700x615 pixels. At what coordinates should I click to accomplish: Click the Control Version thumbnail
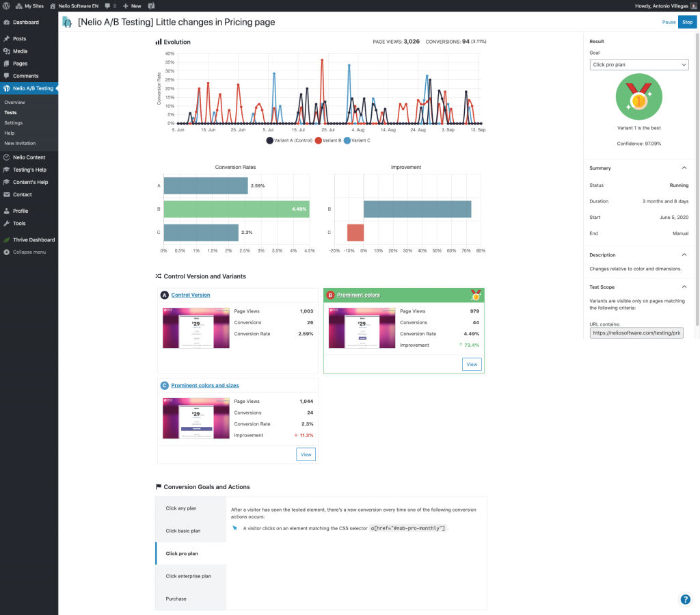click(196, 328)
